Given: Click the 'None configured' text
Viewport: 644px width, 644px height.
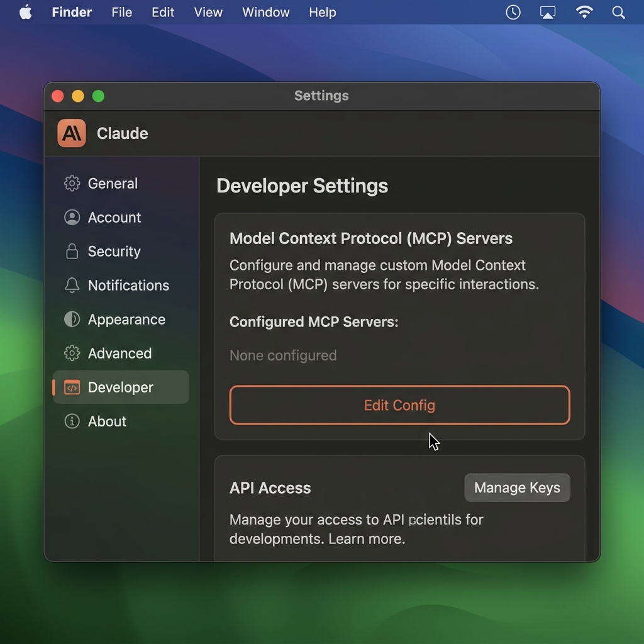Looking at the screenshot, I should click(283, 355).
